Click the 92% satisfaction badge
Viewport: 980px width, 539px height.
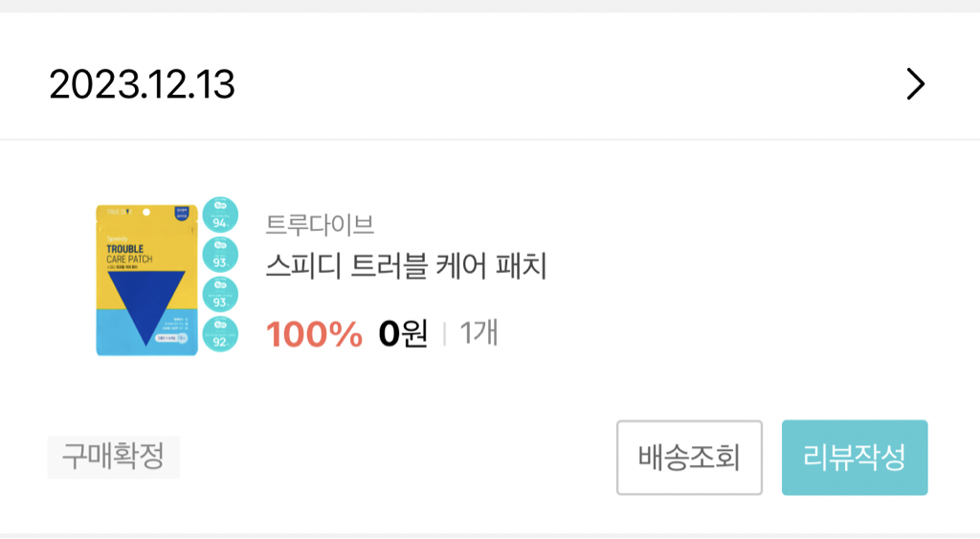[221, 334]
